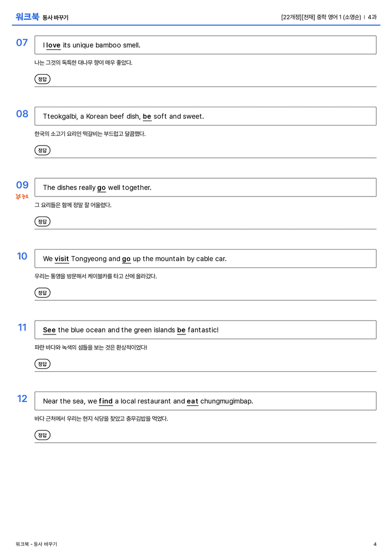Click the 정답 badge under question 09

pyautogui.click(x=42, y=221)
